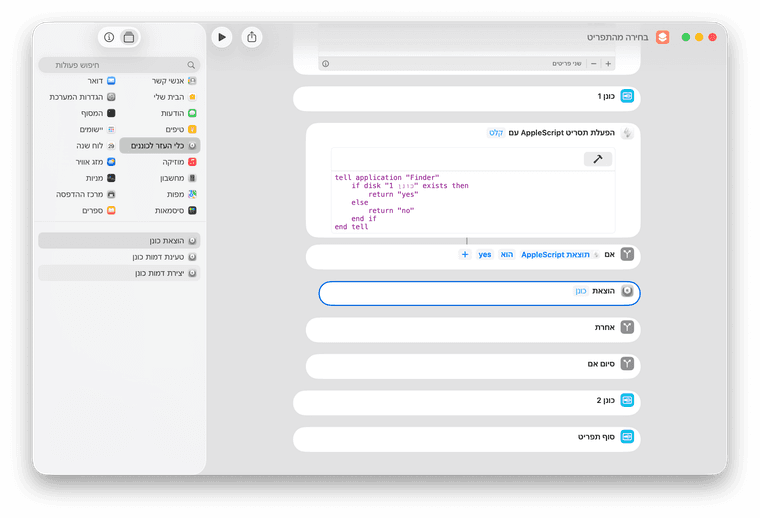Click the hammer compile button for AppleScript
This screenshot has height=518, width=760.
tap(597, 159)
